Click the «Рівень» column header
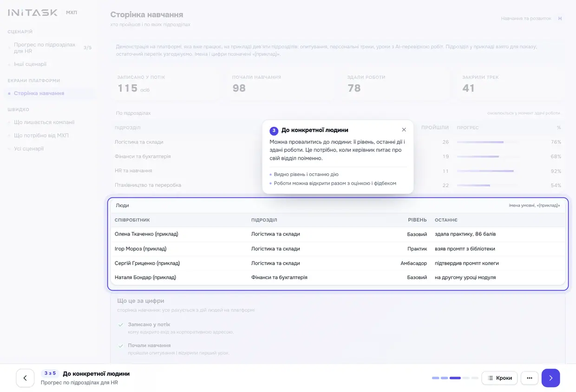The height and width of the screenshot is (392, 576). (417, 220)
